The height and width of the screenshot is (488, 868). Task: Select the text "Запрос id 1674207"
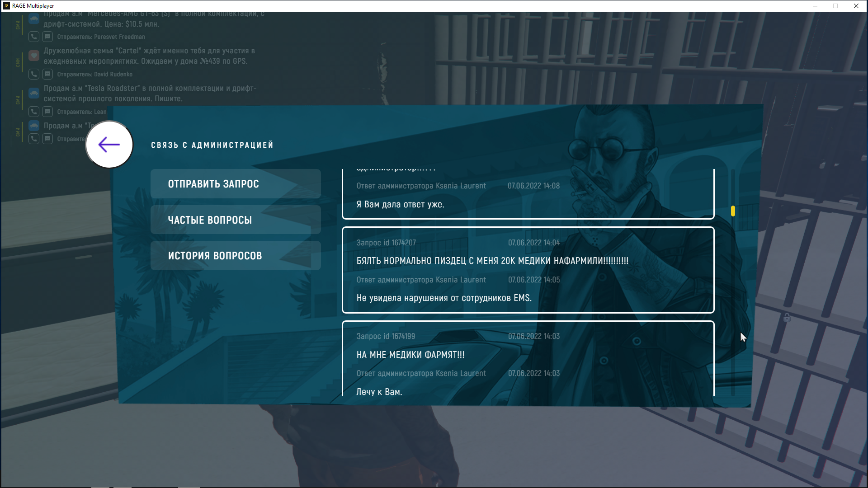[x=386, y=243]
